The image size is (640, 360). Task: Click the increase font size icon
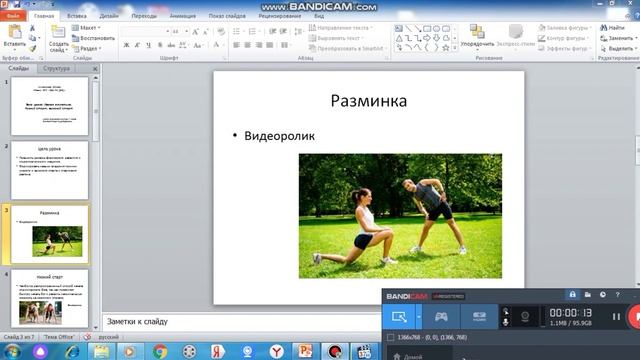point(196,31)
